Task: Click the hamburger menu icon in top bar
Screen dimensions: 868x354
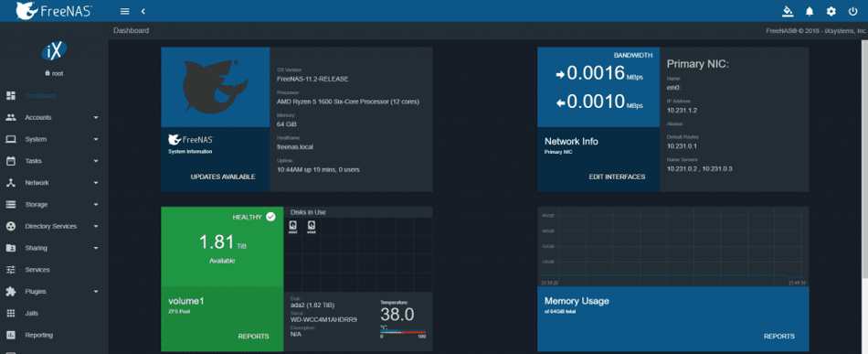Action: pos(124,11)
